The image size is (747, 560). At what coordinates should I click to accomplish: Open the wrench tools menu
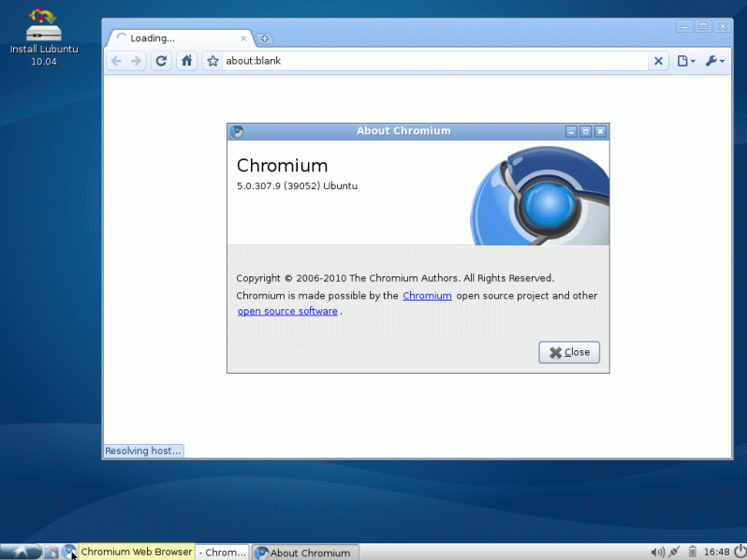714,61
